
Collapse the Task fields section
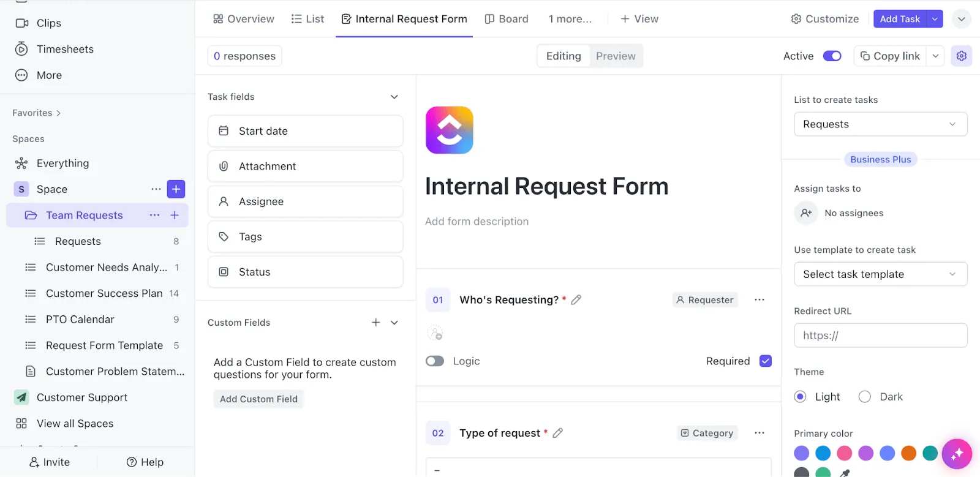(394, 97)
